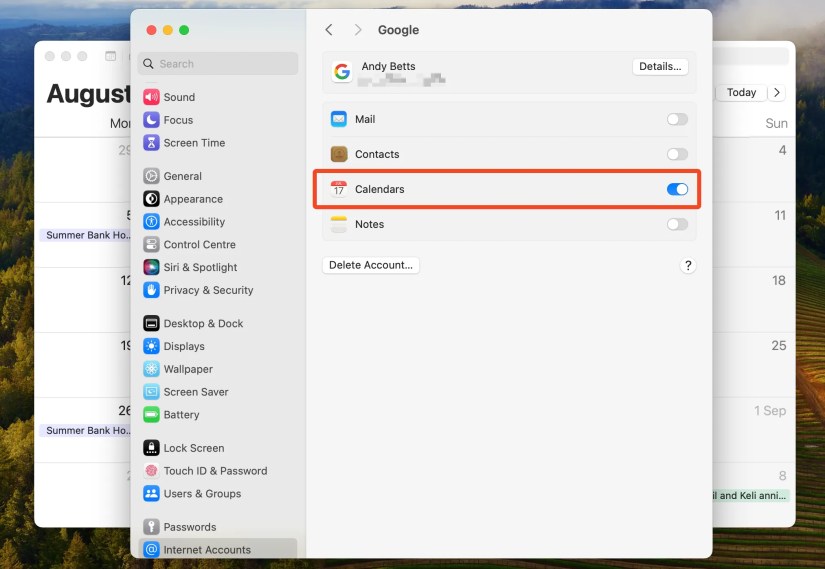Open the help question mark button
Viewport: 825px width, 569px height.
coord(688,265)
